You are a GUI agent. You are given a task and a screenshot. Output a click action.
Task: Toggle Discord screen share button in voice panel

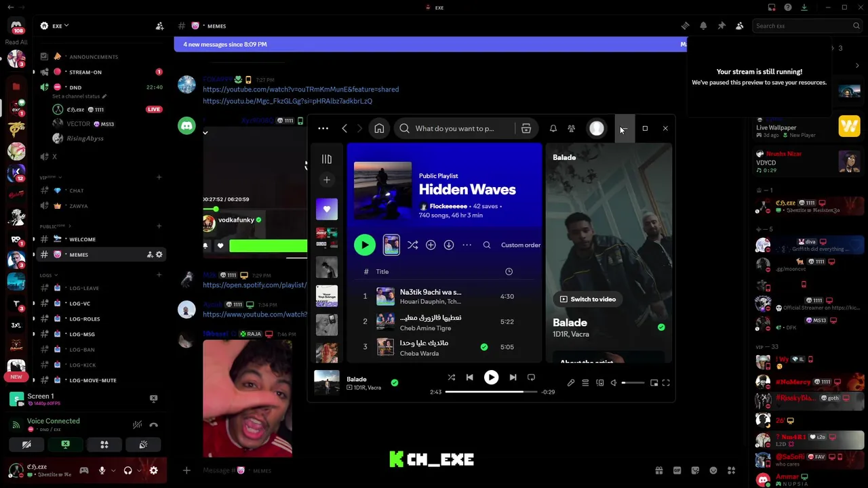[66, 445]
